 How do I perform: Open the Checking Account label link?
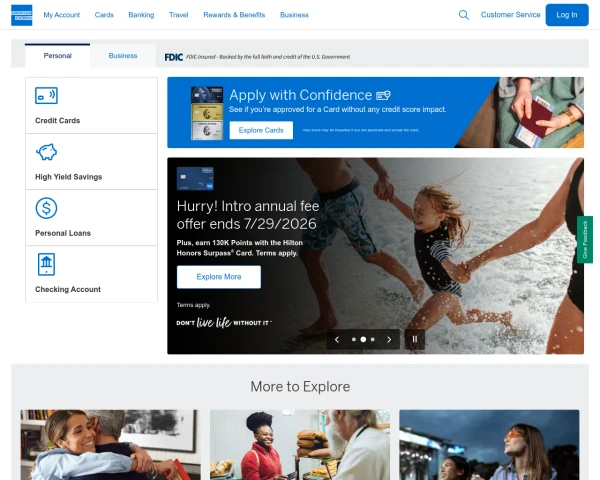pos(68,289)
